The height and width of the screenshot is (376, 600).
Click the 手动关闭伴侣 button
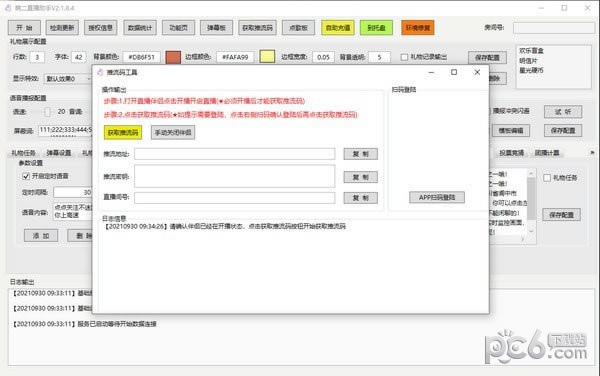173,132
